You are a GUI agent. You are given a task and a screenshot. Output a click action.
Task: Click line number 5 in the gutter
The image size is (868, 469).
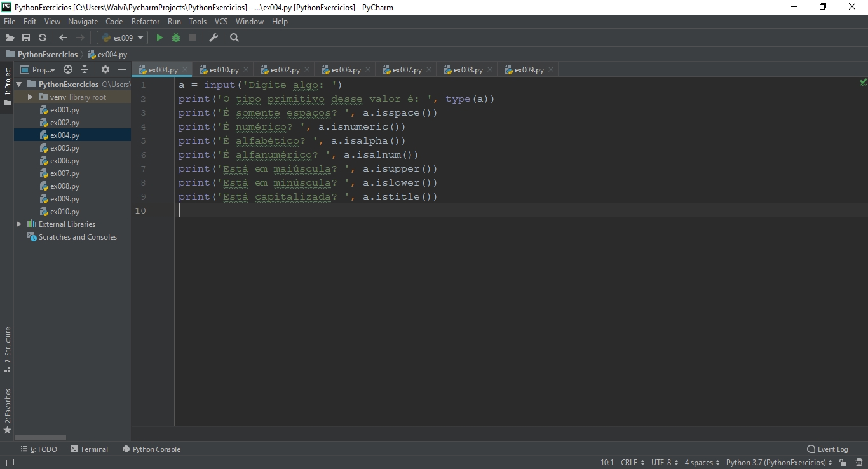coord(143,140)
